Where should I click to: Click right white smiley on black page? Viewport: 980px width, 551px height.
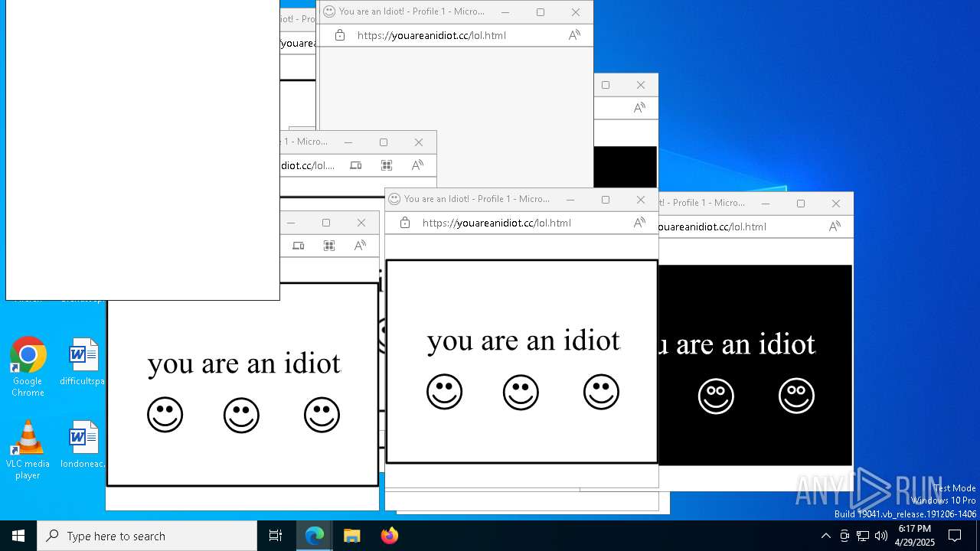pyautogui.click(x=797, y=396)
